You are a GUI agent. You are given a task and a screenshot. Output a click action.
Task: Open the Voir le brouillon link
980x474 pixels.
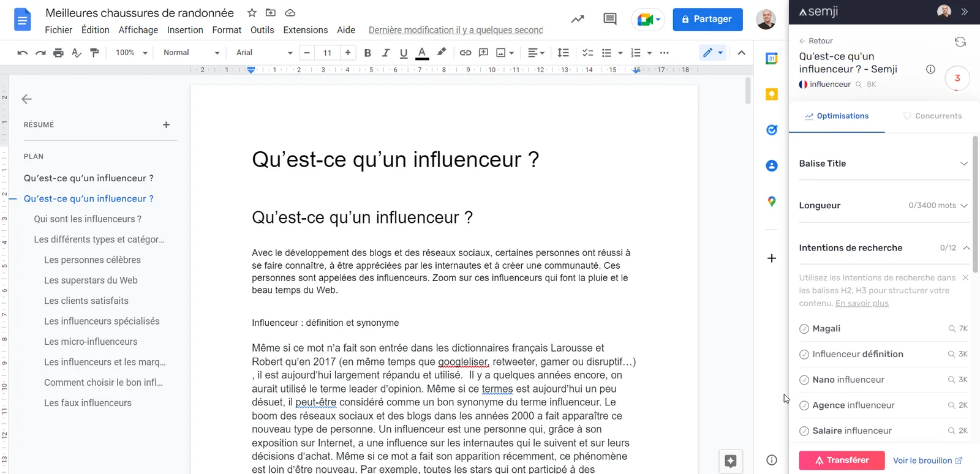tap(927, 461)
